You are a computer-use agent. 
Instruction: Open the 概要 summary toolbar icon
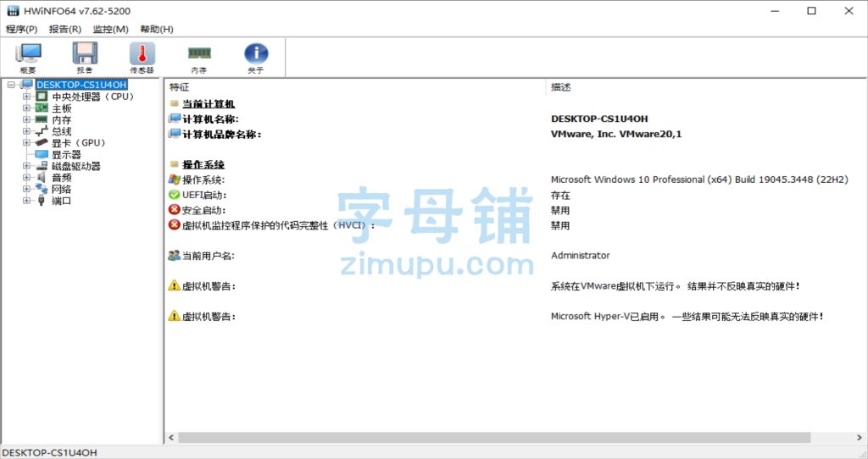tap(28, 58)
